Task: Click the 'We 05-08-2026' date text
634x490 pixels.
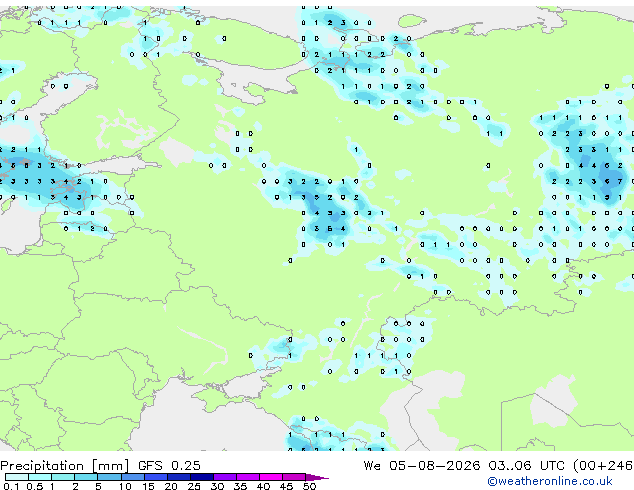Action: point(422,466)
